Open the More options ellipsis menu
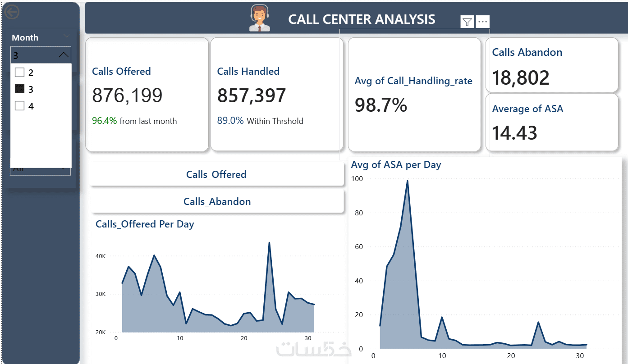 [x=482, y=22]
